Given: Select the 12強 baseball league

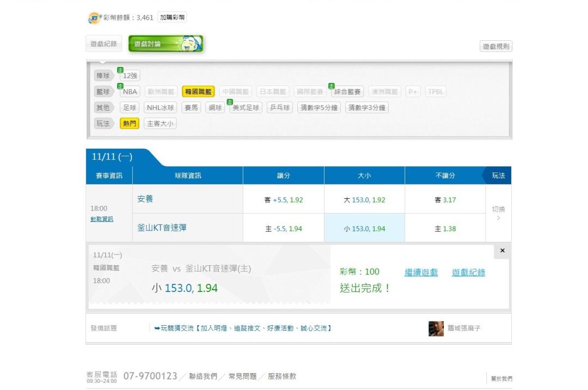Looking at the screenshot, I should tap(130, 76).
